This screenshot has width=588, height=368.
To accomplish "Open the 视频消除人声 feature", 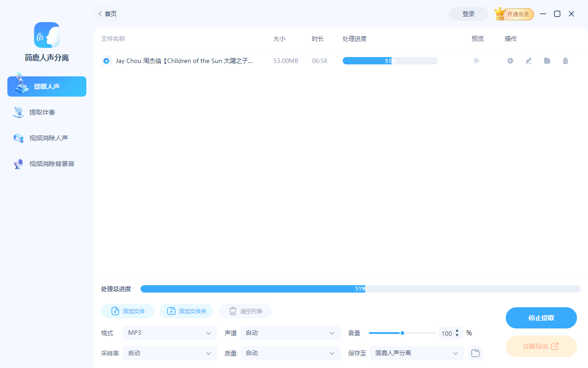I will 46,138.
